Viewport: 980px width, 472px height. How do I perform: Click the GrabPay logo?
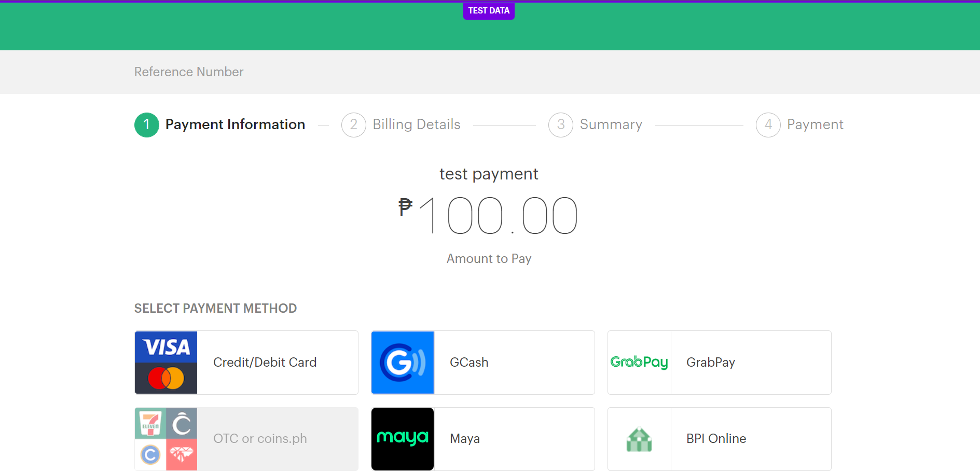point(639,362)
